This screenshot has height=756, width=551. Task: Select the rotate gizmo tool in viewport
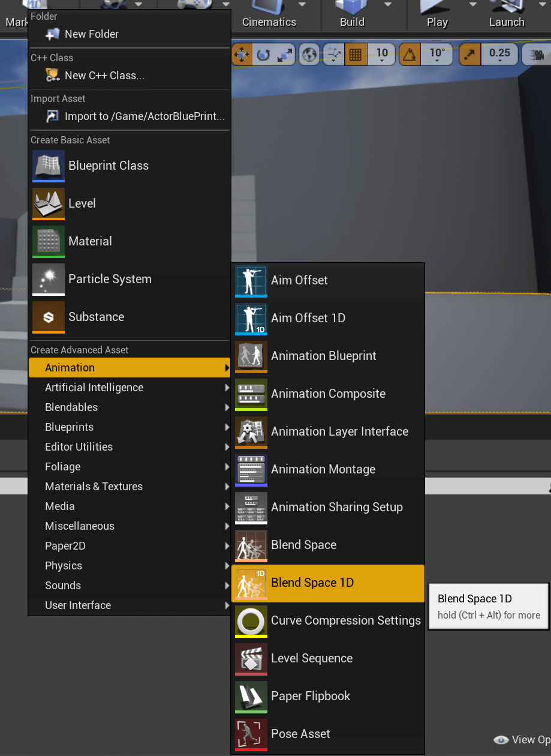pos(263,55)
